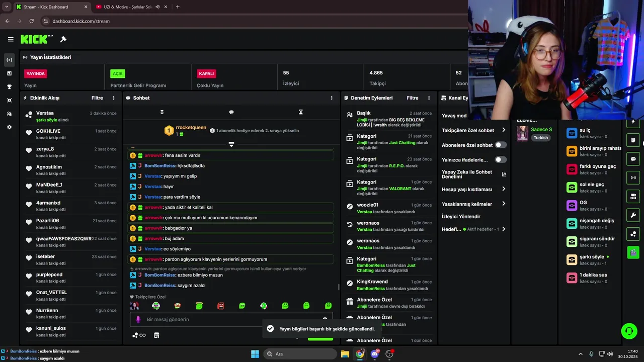This screenshot has width=644, height=362.
Task: Click the green clapperboard icon in right strip
Action: (x=633, y=252)
